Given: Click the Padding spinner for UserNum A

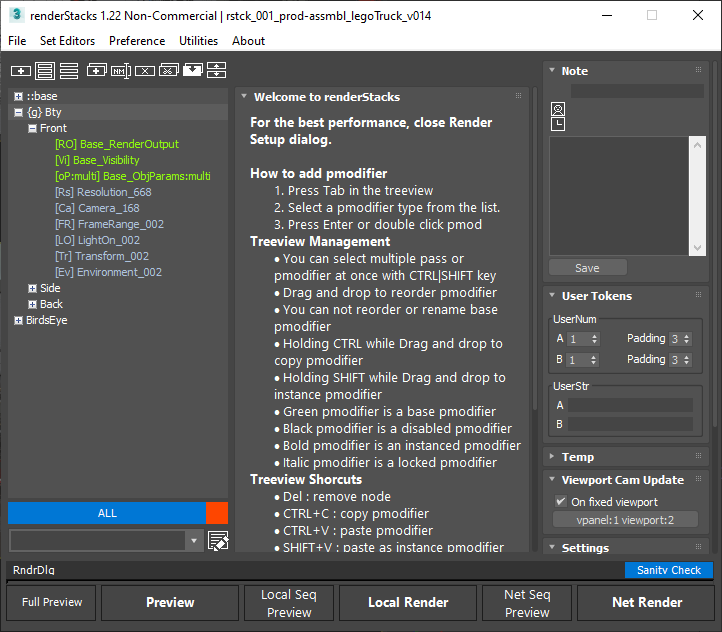Looking at the screenshot, I should pos(687,339).
